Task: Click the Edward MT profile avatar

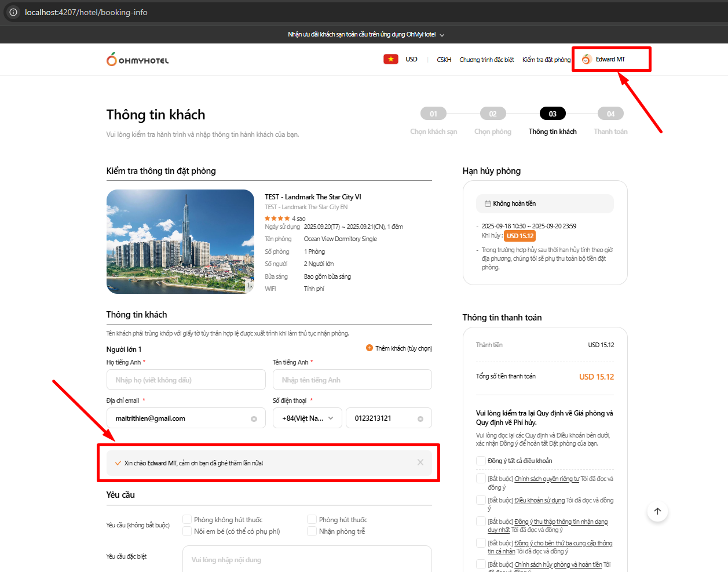Action: (586, 60)
